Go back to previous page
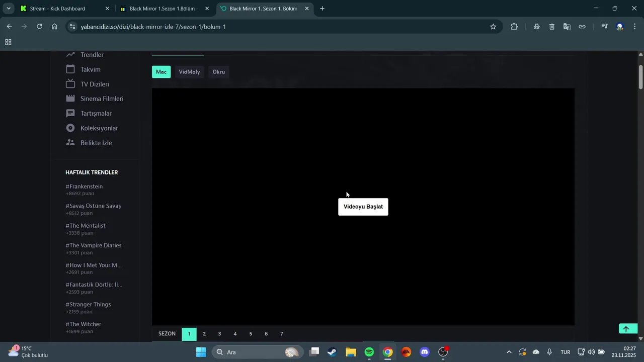Image resolution: width=644 pixels, height=362 pixels. [x=9, y=27]
